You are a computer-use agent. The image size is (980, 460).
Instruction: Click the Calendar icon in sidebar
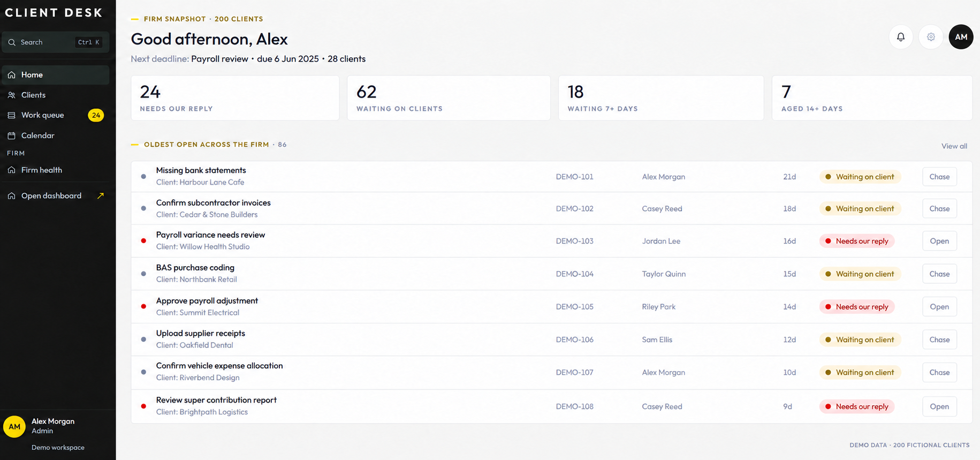pos(11,135)
